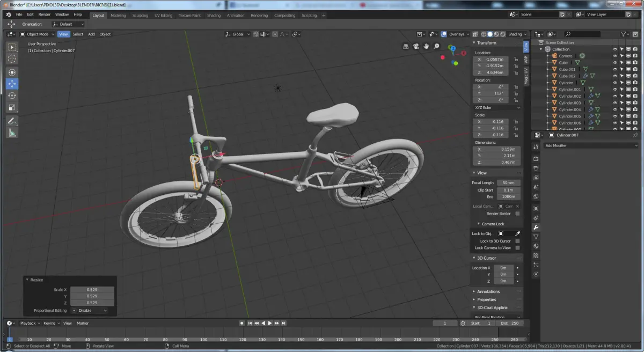Open the Render properties tab

(x=536, y=159)
